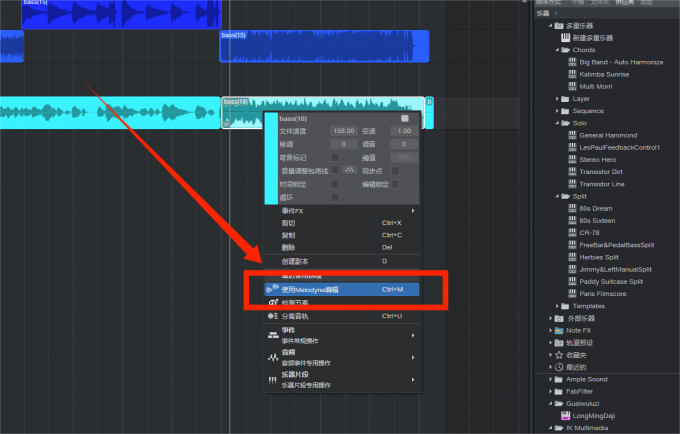Viewport: 680px width, 434px height.
Task: Click the Paris Filmscore preset icon
Action: (x=572, y=294)
